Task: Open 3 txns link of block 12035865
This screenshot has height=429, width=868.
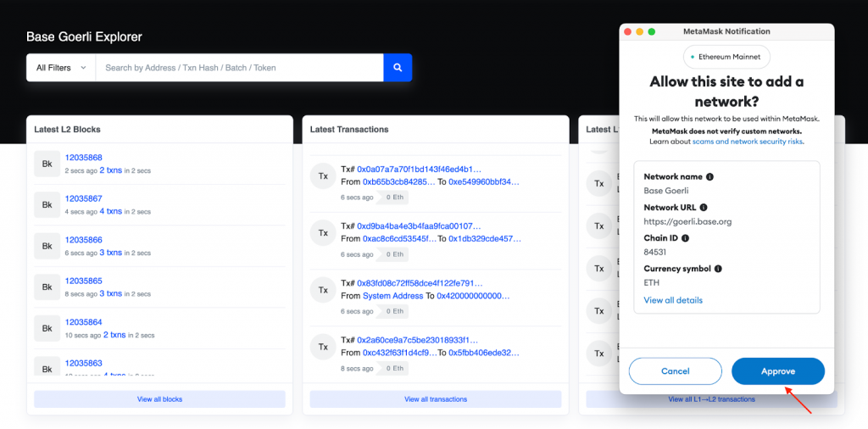Action: [x=111, y=293]
